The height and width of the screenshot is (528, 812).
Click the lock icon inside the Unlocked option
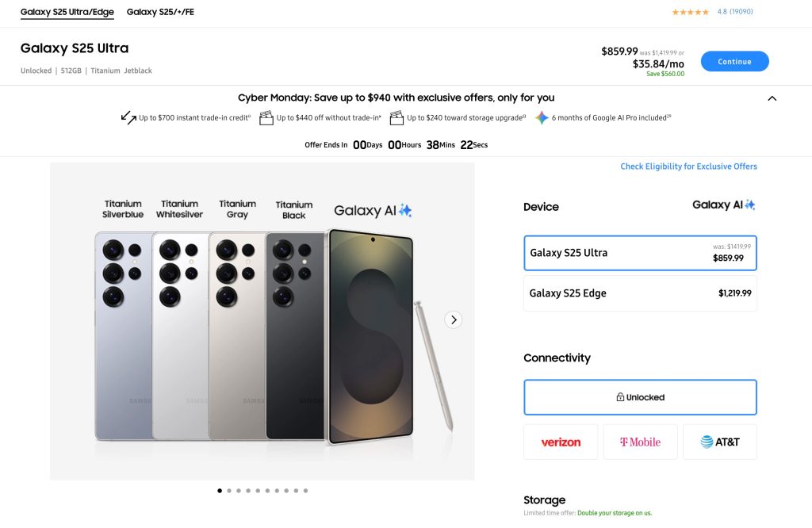[621, 396]
